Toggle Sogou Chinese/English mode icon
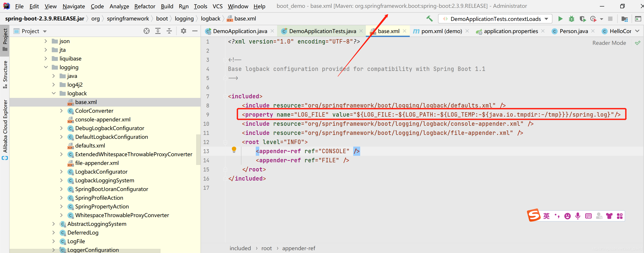The width and height of the screenshot is (644, 253). point(547,216)
